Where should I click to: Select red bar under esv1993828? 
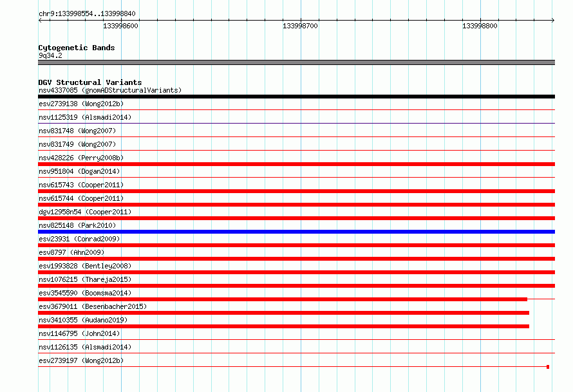coord(296,272)
